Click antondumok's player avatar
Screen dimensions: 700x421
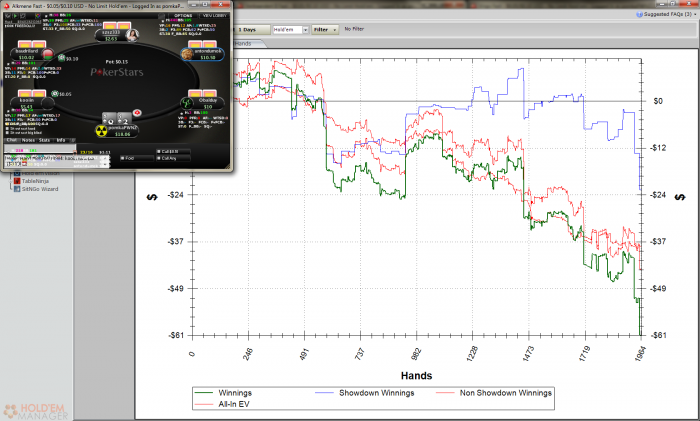tap(187, 54)
